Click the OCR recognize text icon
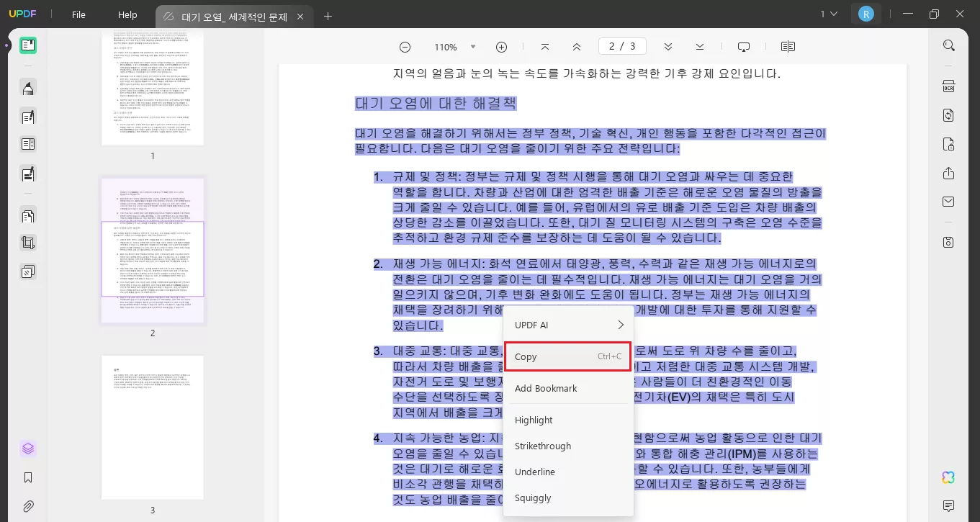Screen dimensions: 980x522 point(948,87)
